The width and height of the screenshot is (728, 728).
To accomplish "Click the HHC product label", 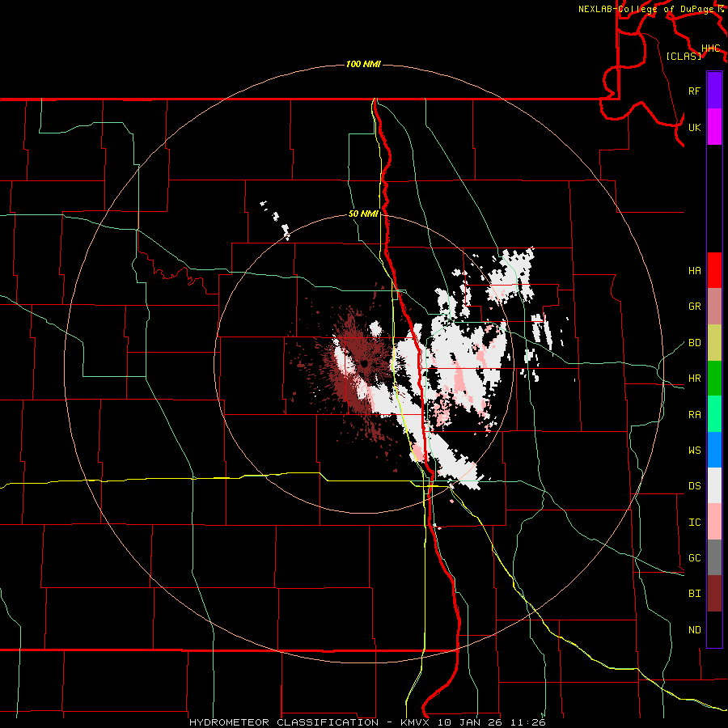I will click(710, 49).
